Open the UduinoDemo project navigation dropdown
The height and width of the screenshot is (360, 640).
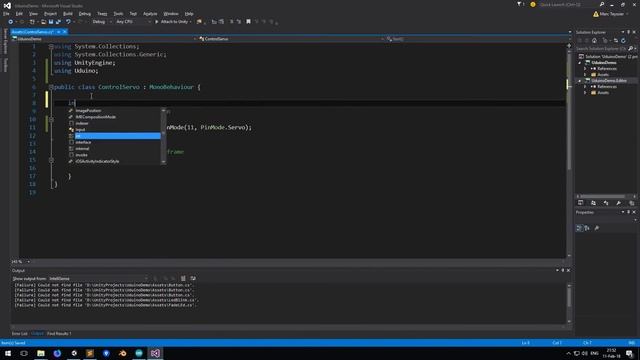104,39
